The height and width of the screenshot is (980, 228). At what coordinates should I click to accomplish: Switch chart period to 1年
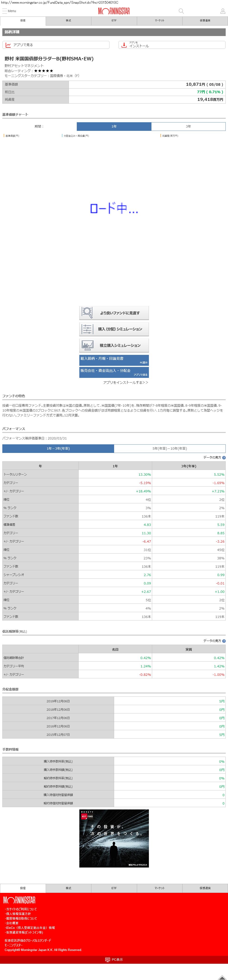(114, 126)
